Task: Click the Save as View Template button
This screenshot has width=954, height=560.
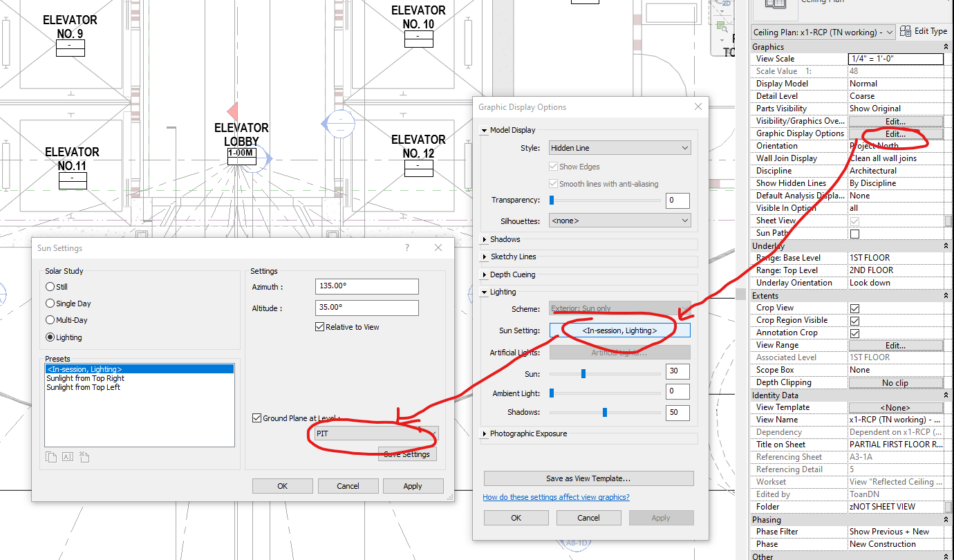Action: click(x=588, y=478)
